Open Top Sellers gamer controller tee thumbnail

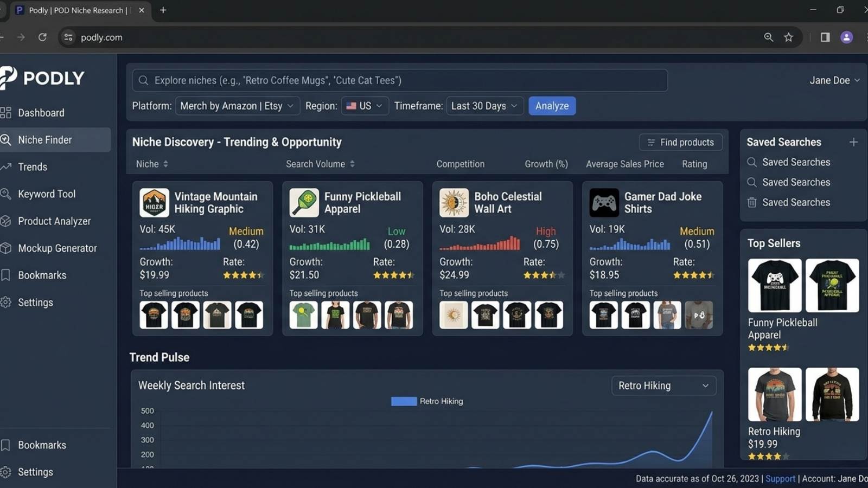point(775,285)
